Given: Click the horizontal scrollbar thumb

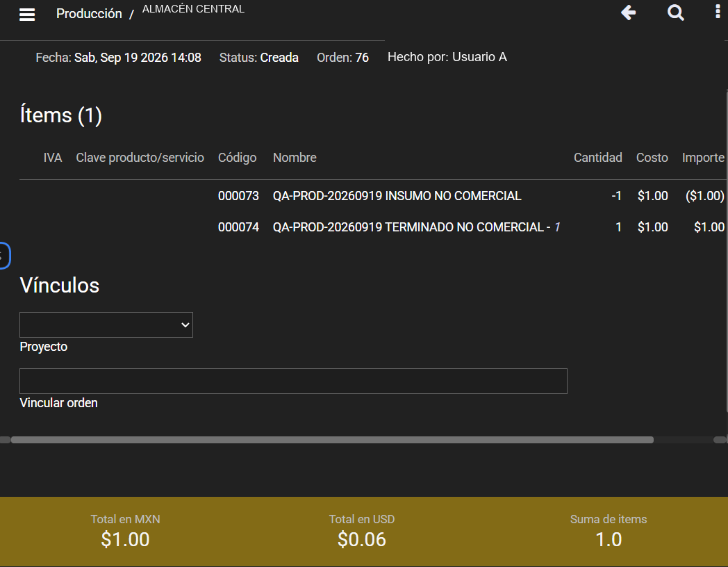Looking at the screenshot, I should (332, 440).
